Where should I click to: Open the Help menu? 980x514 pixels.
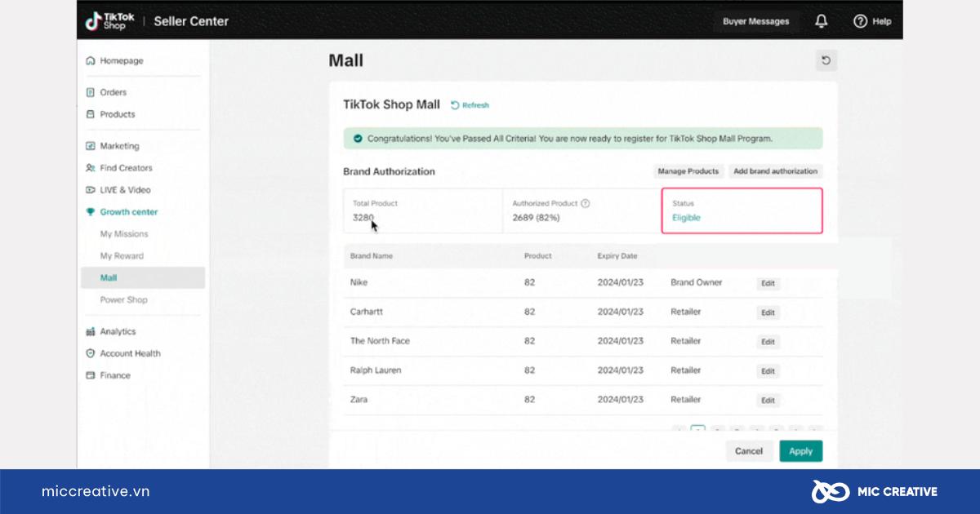[x=872, y=21]
